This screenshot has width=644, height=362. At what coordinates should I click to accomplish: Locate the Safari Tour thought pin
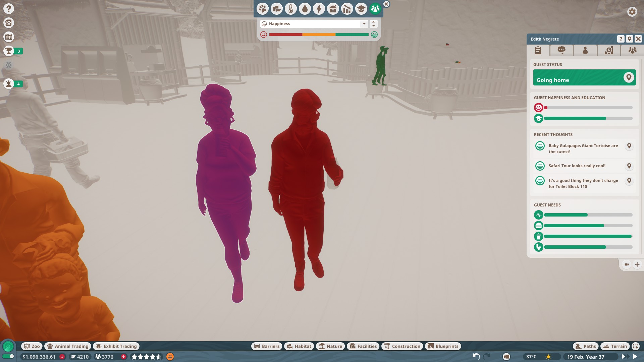(629, 166)
